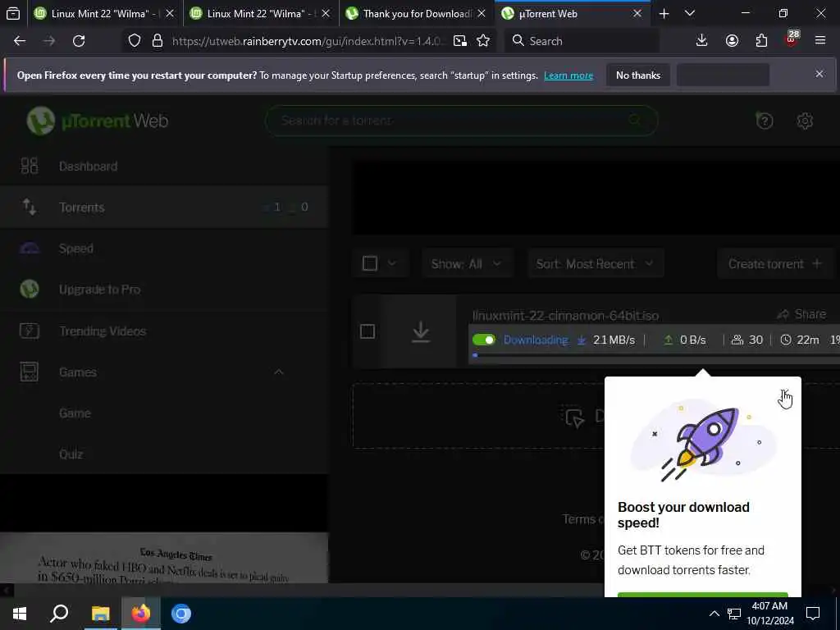Toggle the Downloading switch off
The width and height of the screenshot is (840, 630).
(x=484, y=340)
